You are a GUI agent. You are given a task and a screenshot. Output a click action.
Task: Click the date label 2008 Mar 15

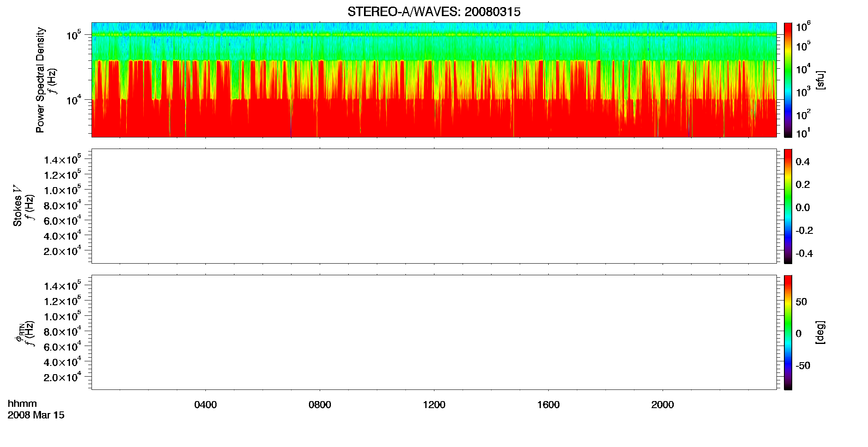36,415
